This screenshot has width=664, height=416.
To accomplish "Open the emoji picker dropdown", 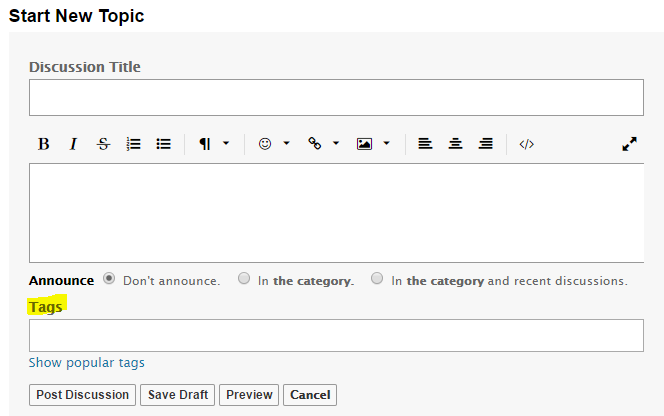I will pyautogui.click(x=273, y=144).
